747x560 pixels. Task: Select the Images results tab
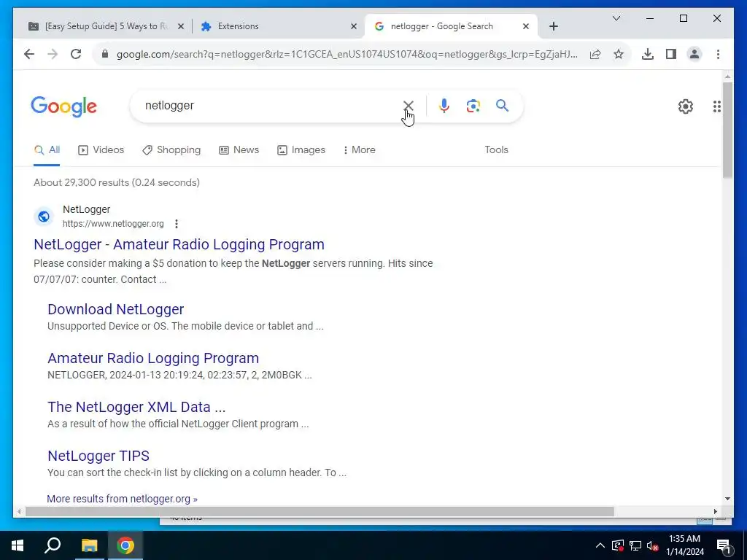301,150
